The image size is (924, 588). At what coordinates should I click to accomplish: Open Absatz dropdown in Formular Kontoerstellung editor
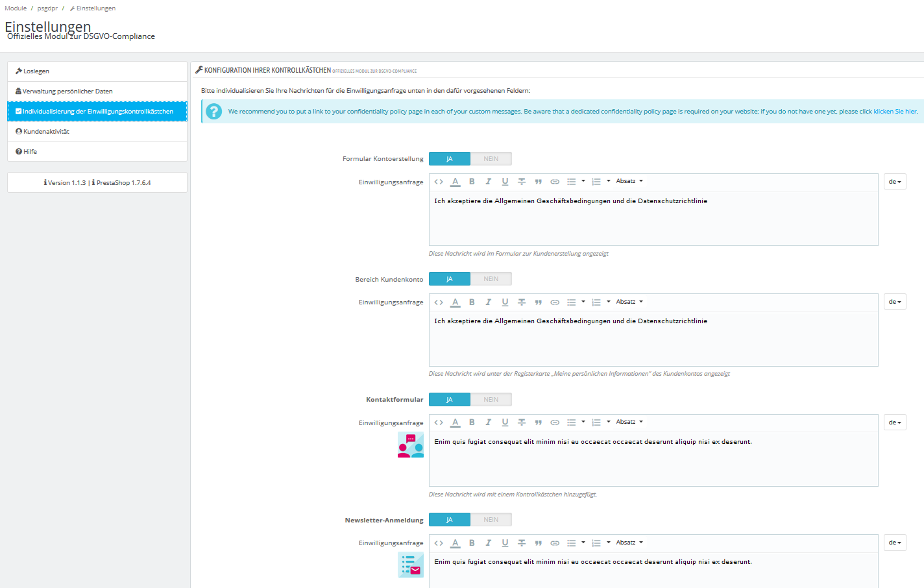tap(629, 181)
